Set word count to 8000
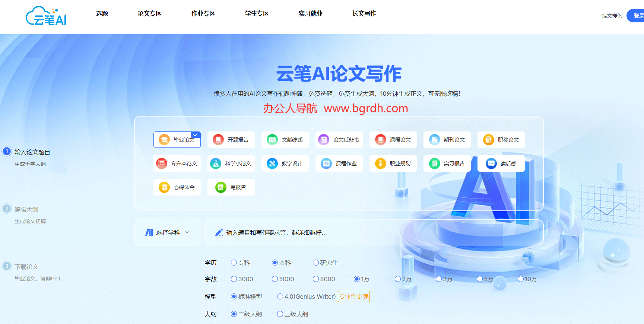The height and width of the screenshot is (324, 644). tap(316, 279)
